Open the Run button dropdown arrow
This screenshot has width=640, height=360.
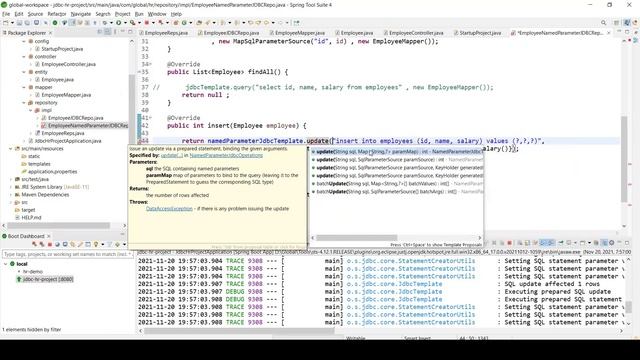(x=125, y=23)
